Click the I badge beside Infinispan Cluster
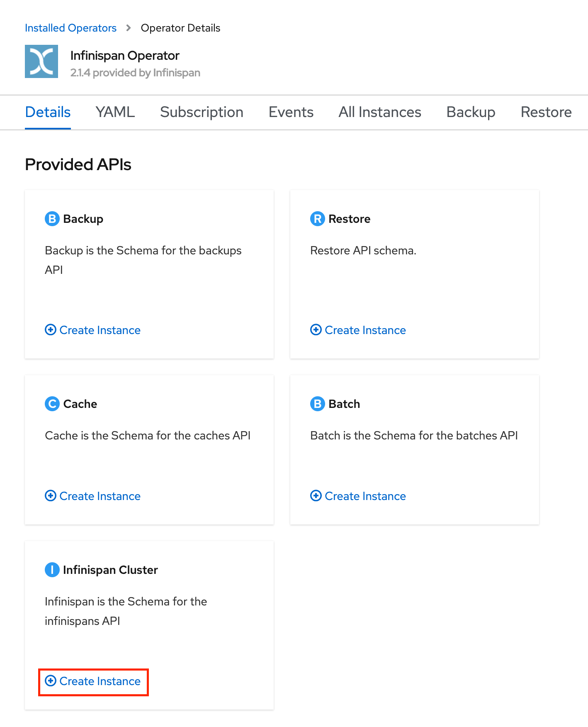Screen dimensions: 588x727 click(52, 570)
